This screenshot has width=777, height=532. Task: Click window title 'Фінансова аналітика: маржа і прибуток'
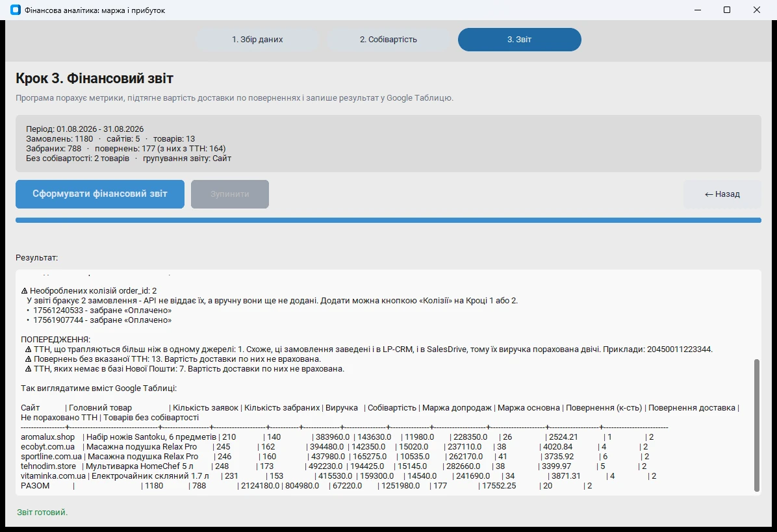[95, 10]
